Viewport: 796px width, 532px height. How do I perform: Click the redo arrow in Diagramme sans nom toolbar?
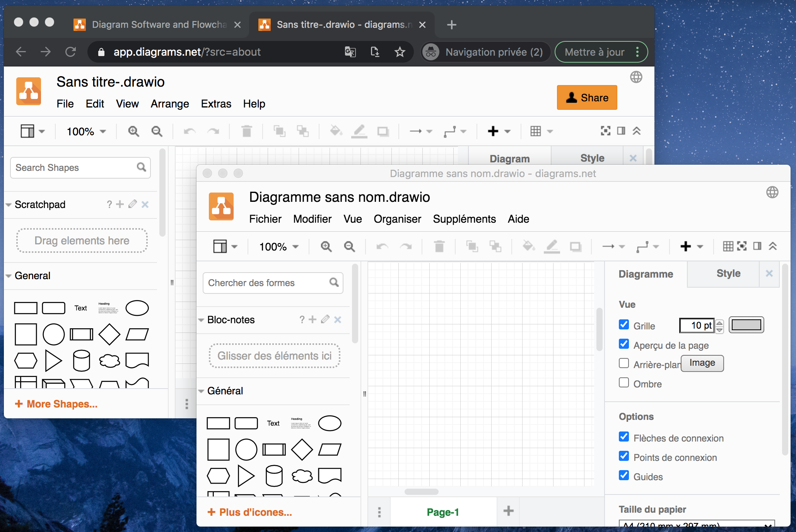point(405,246)
